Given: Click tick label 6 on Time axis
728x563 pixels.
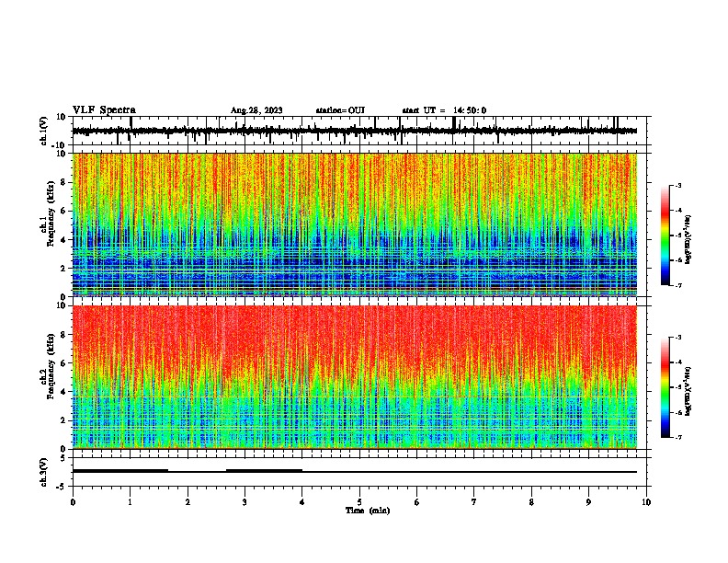Looking at the screenshot, I should pyautogui.click(x=417, y=502).
